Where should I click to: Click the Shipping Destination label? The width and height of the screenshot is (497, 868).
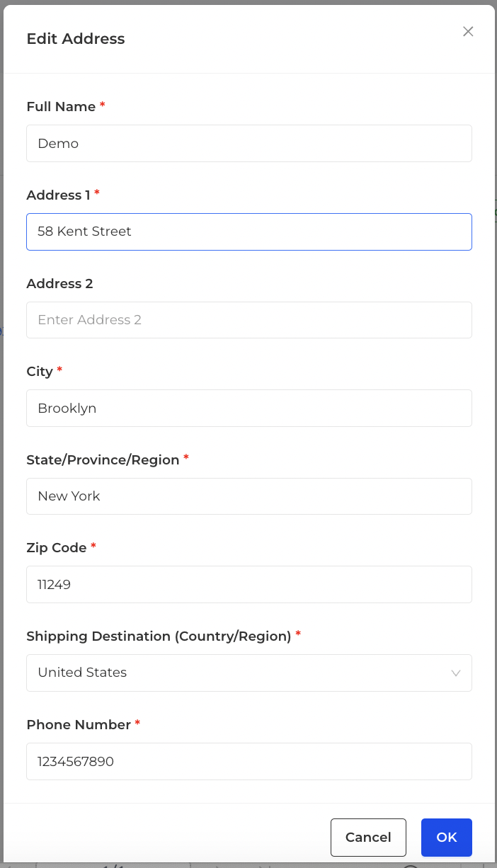click(x=159, y=636)
